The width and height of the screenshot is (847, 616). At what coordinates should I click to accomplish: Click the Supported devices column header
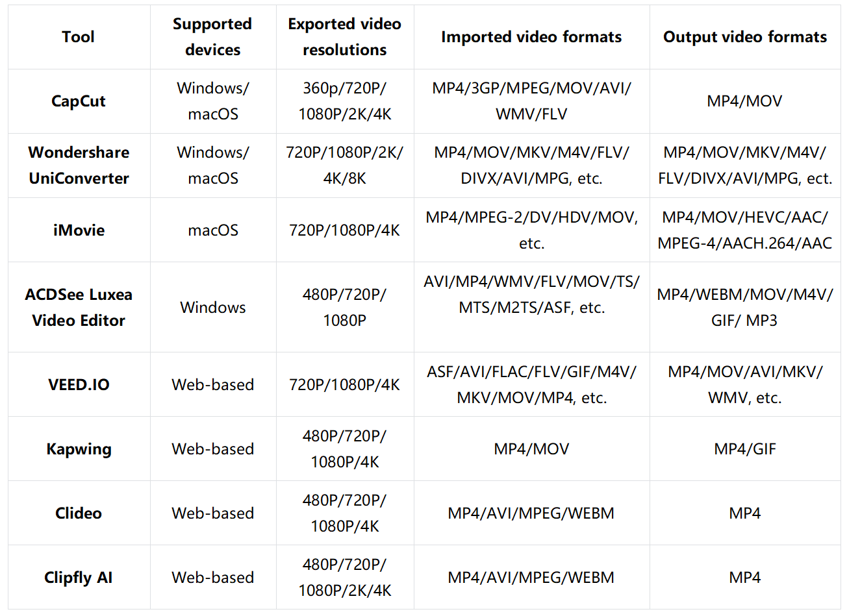point(212,37)
